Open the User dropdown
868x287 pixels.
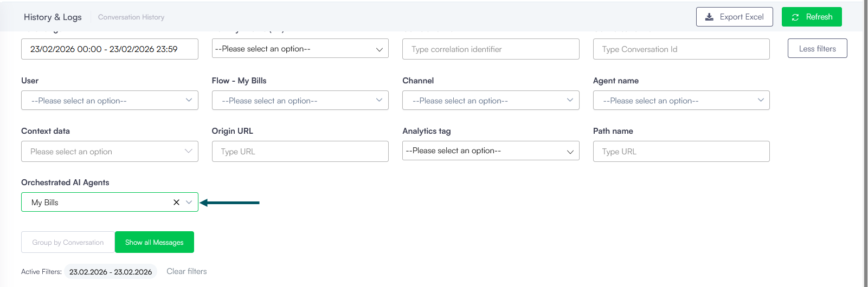click(x=110, y=101)
